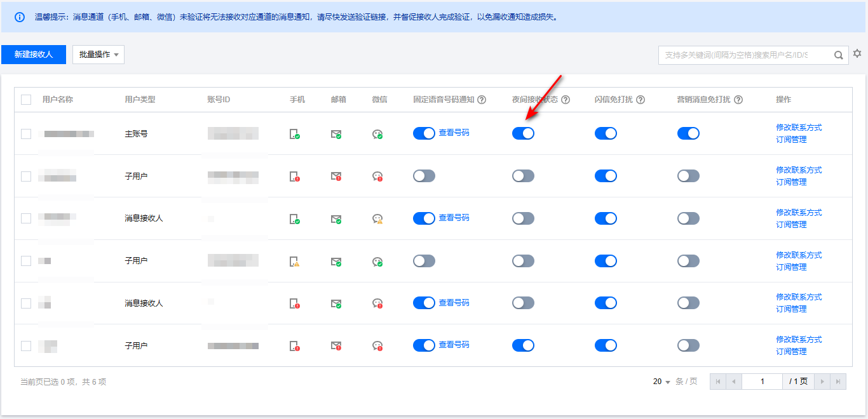Image resolution: width=868 pixels, height=419 pixels.
Task: Click WeChat warning icon in third row
Action: tap(377, 219)
